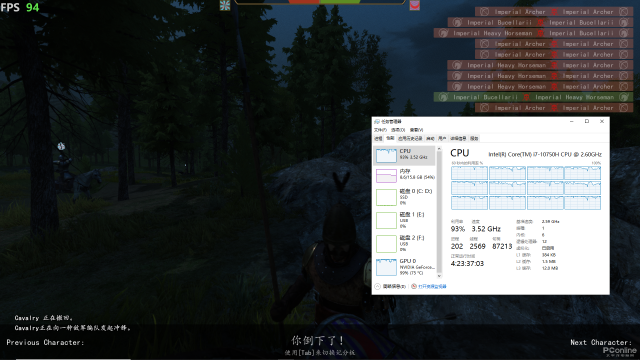Click the GPU 0 mini graph thumbnail
The height and width of the screenshot is (360, 640).
point(386,267)
